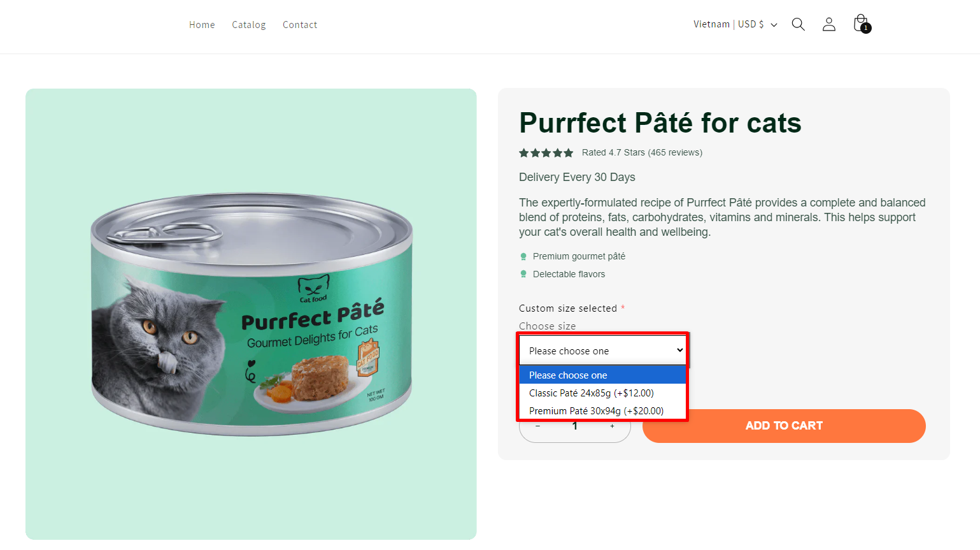Open the 465 reviews link
The width and height of the screenshot is (980, 550).
coord(675,152)
